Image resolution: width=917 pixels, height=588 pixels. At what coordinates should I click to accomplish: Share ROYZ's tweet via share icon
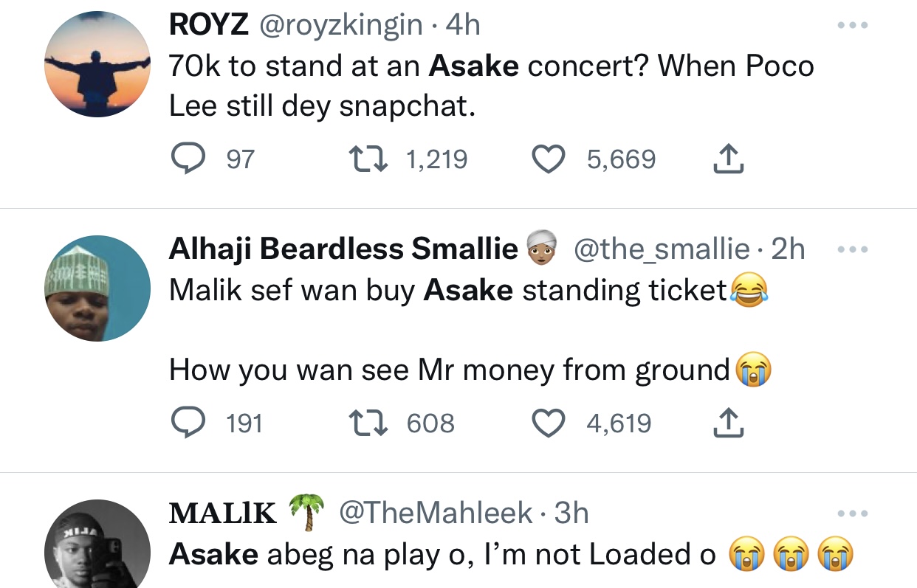[729, 159]
